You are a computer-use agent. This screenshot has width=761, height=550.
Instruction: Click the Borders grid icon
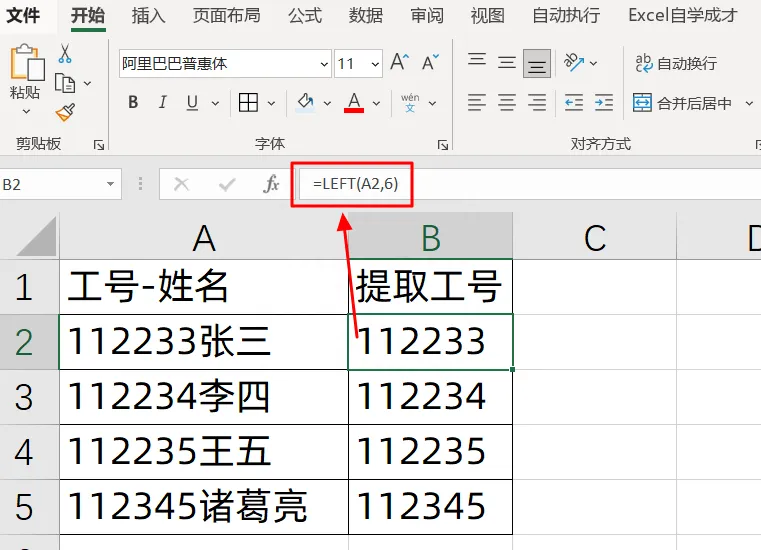pyautogui.click(x=248, y=102)
